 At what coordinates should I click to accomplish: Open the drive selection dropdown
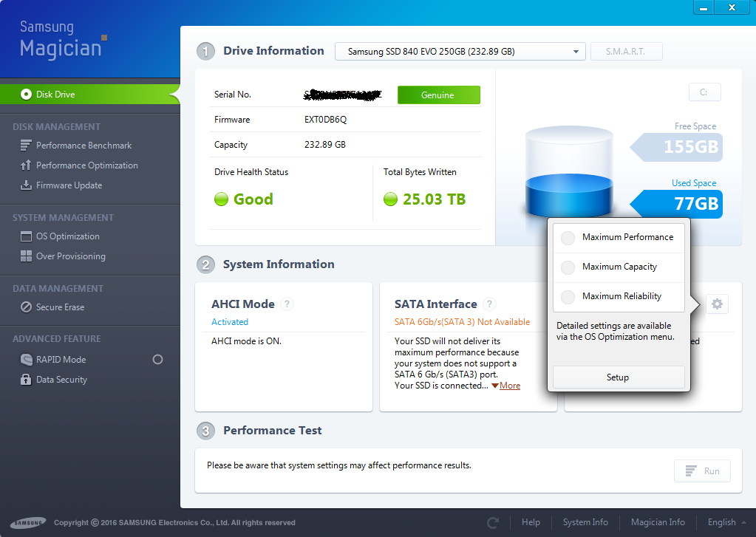click(x=460, y=52)
